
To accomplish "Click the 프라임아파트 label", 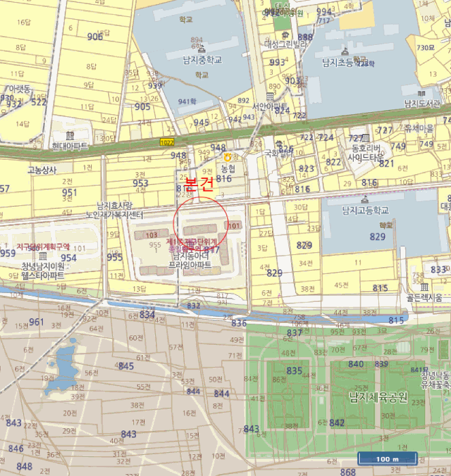I will (x=190, y=265).
